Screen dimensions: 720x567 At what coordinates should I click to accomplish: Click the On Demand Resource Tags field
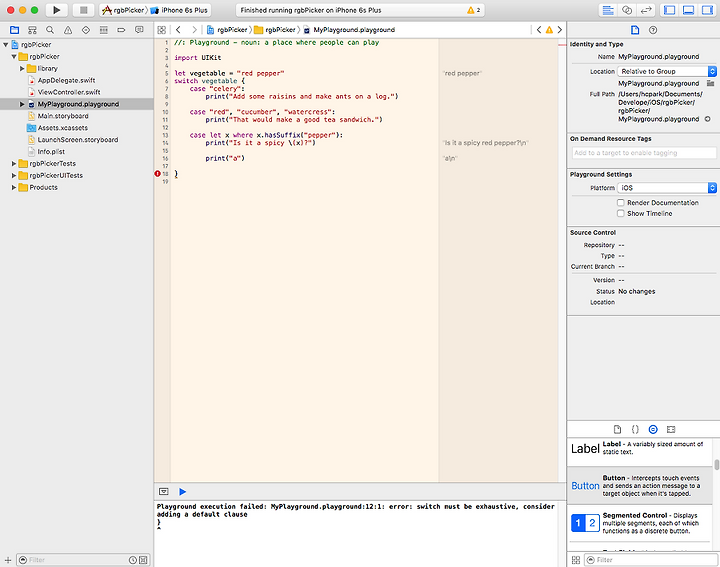click(x=643, y=153)
